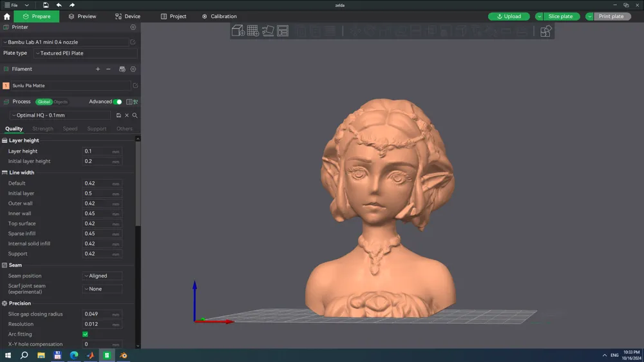The image size is (644, 362).
Task: Arrange all objects on the plate
Action: pos(283,31)
